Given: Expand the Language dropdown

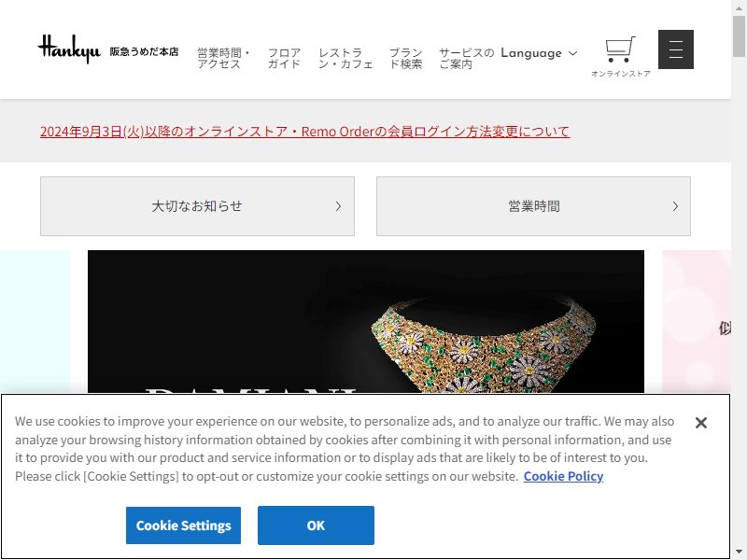Looking at the screenshot, I should tap(539, 53).
